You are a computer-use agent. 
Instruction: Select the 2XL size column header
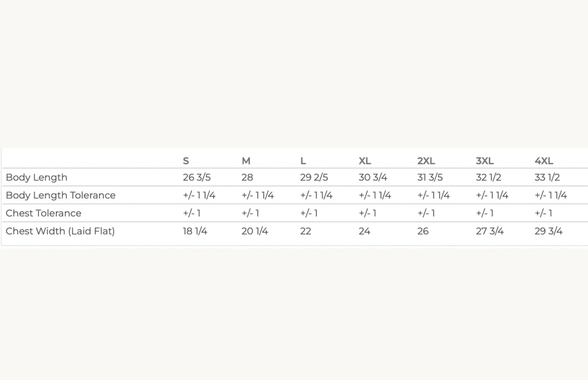(426, 161)
